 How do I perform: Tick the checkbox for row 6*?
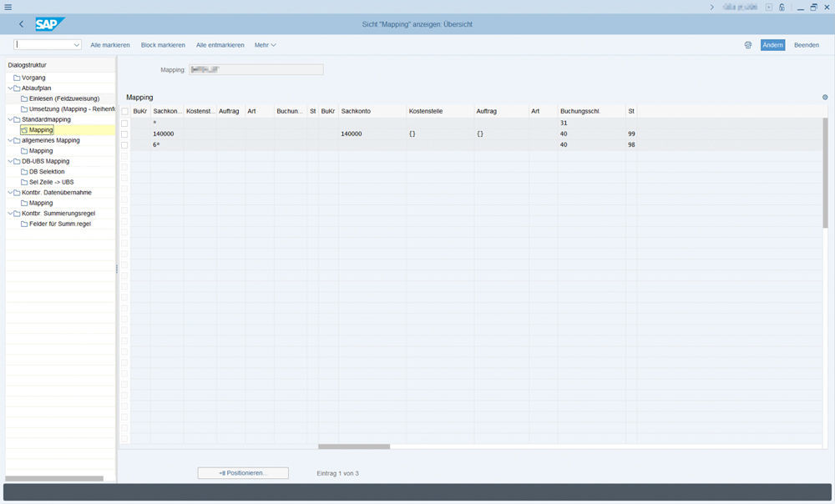tap(124, 145)
